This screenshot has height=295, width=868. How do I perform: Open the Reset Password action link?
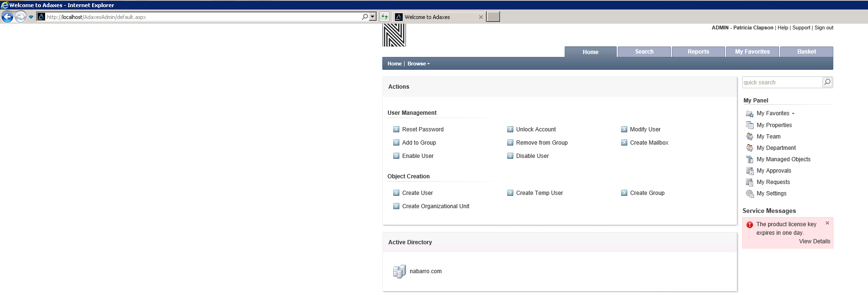tap(423, 129)
